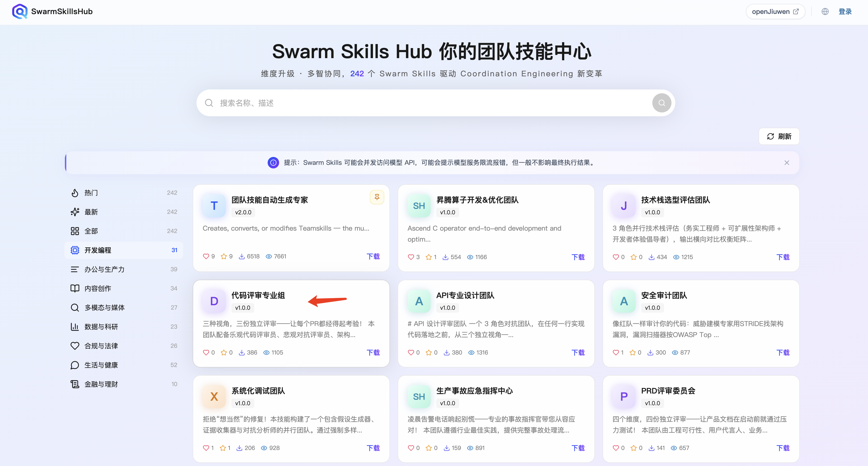The width and height of the screenshot is (868, 466).
Task: Click the v2.0.0 version tag
Action: click(243, 212)
